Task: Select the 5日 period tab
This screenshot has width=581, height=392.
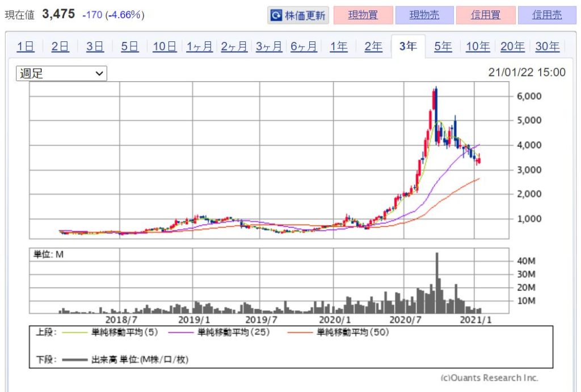Action: [x=130, y=47]
